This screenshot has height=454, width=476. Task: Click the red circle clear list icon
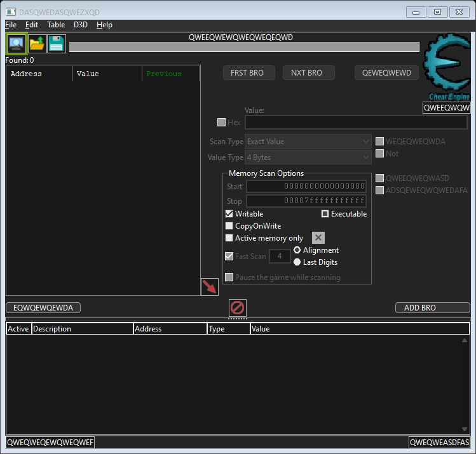(x=237, y=308)
